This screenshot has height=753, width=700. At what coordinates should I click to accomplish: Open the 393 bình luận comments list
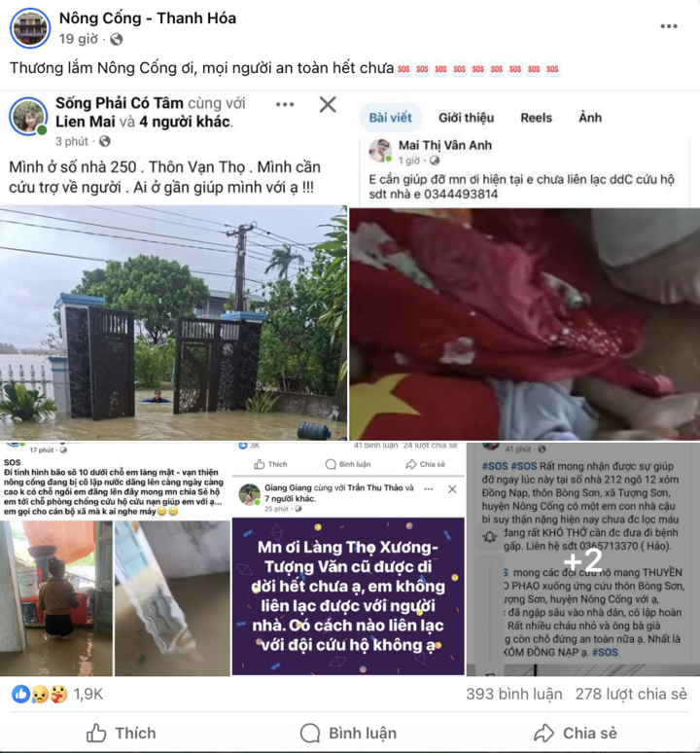514,694
